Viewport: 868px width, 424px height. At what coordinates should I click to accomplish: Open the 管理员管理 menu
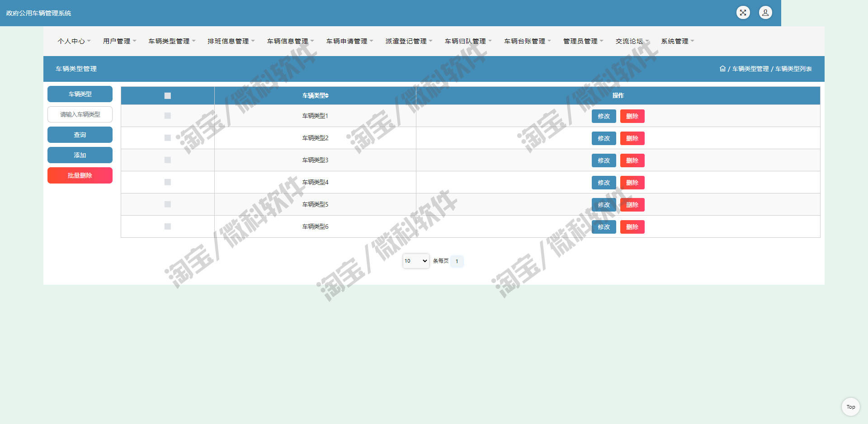(x=583, y=41)
